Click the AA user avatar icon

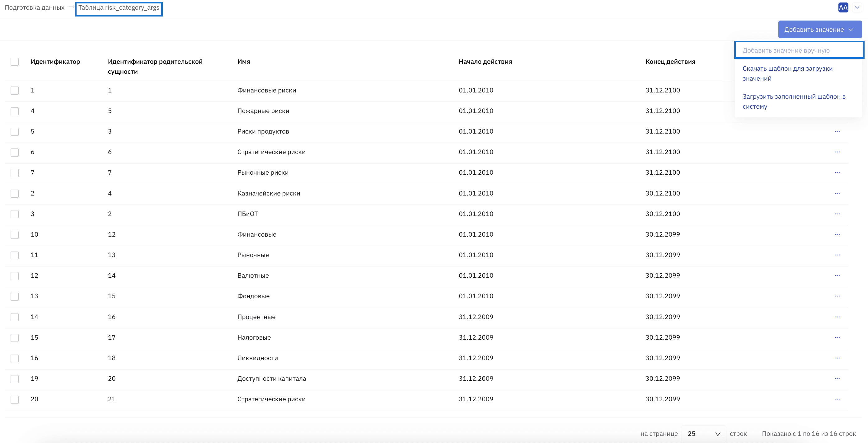(x=843, y=7)
